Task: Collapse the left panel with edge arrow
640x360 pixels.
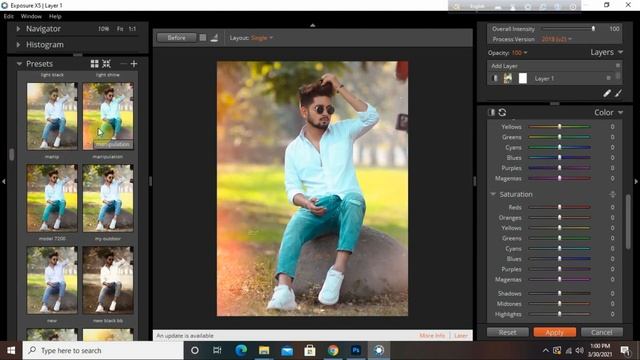Action: (x=4, y=181)
